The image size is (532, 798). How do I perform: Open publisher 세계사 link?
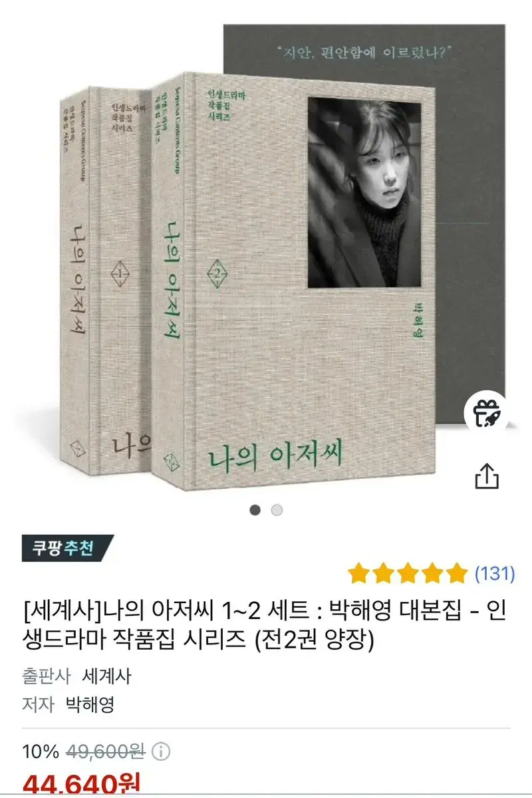106,677
